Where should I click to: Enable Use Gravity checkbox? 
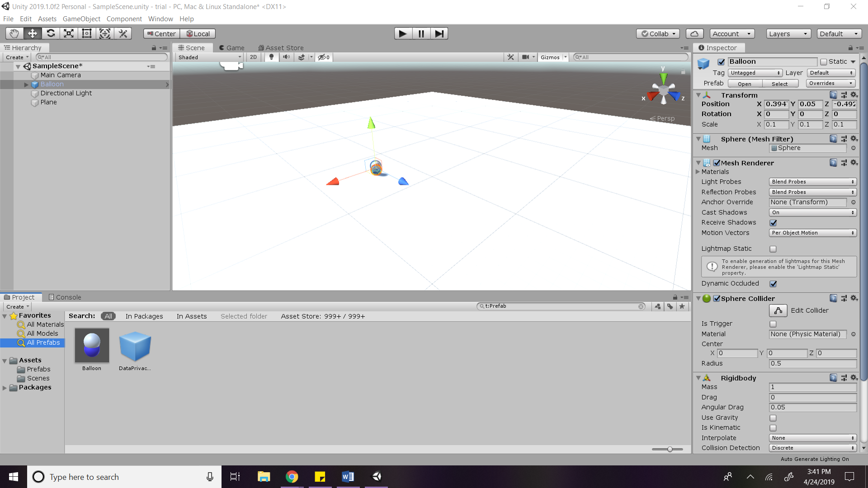(x=773, y=418)
